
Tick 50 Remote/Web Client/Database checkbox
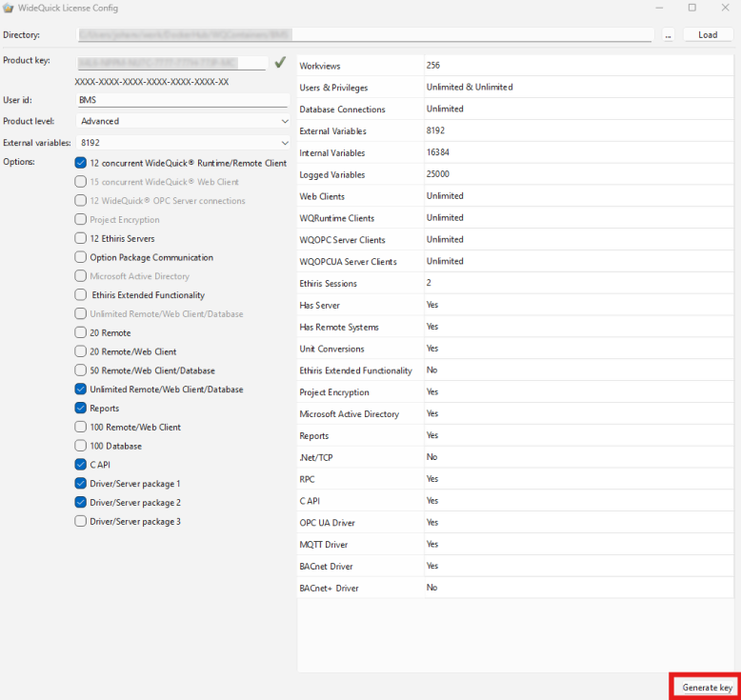pos(80,370)
